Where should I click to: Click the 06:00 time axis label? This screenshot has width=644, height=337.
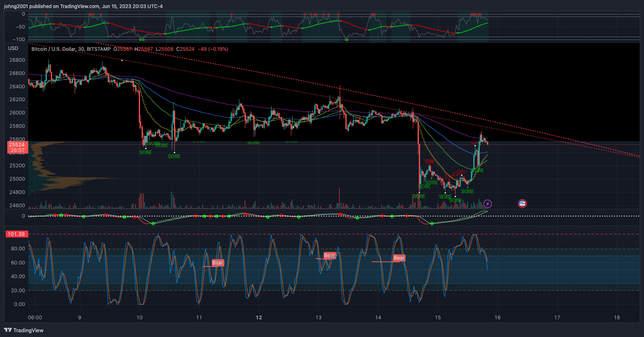click(x=35, y=318)
